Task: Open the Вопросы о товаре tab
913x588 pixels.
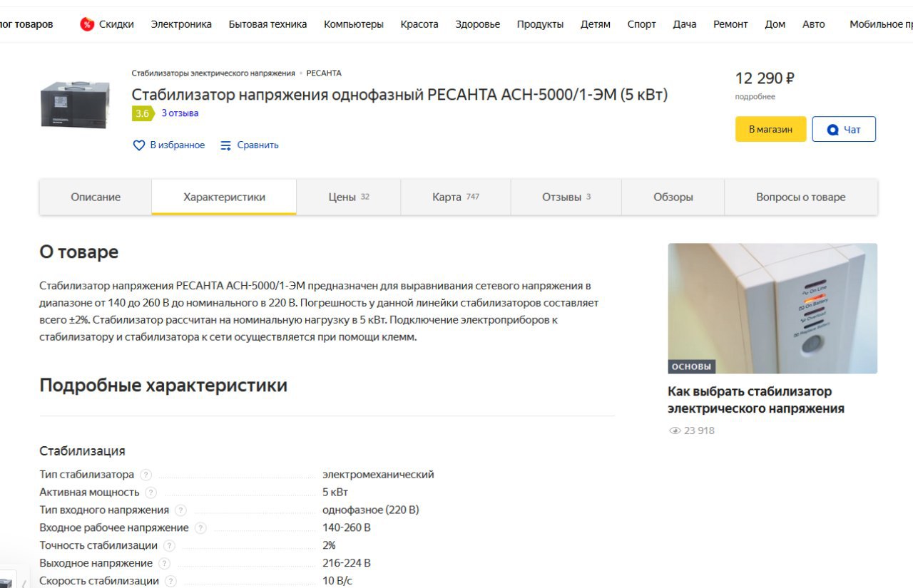Action: click(801, 197)
